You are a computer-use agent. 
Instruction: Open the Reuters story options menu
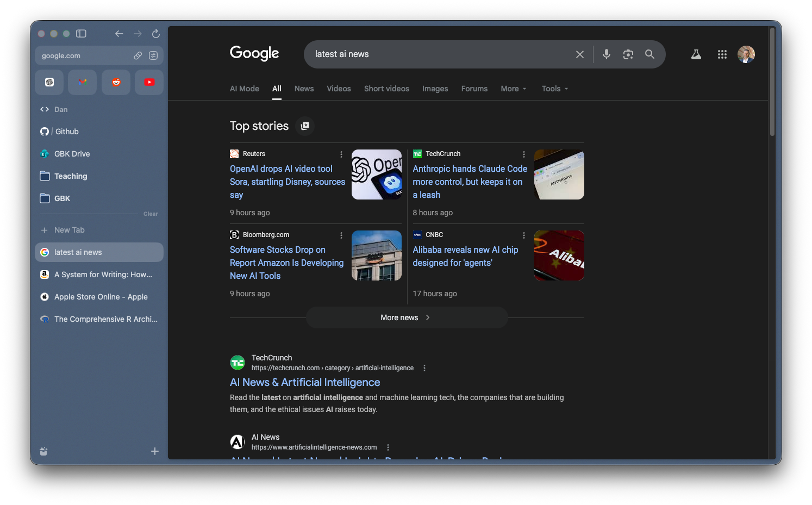[x=341, y=154]
